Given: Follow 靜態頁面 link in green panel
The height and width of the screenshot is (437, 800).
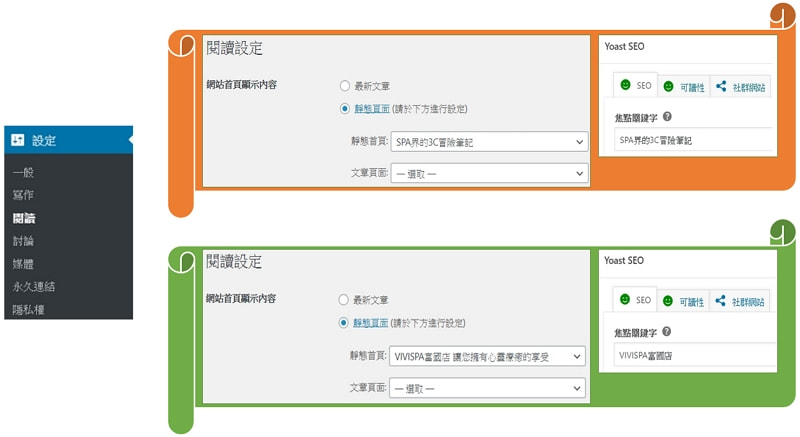Looking at the screenshot, I should click(x=370, y=323).
